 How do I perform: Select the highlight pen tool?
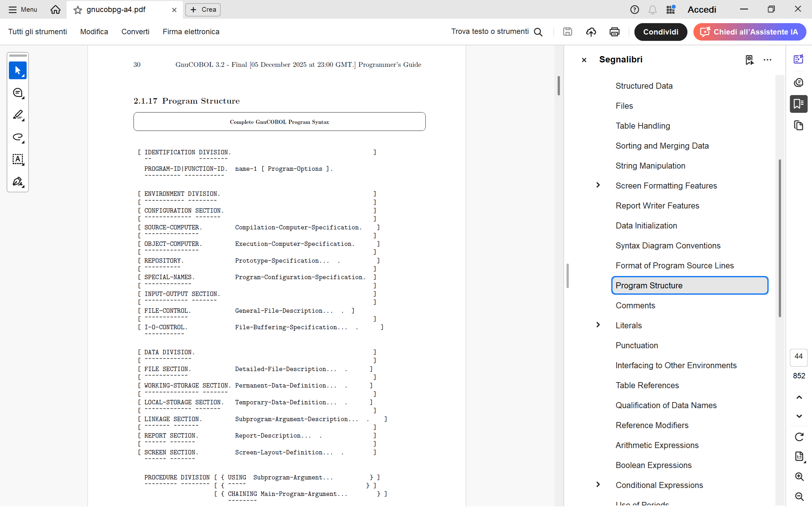(x=17, y=115)
